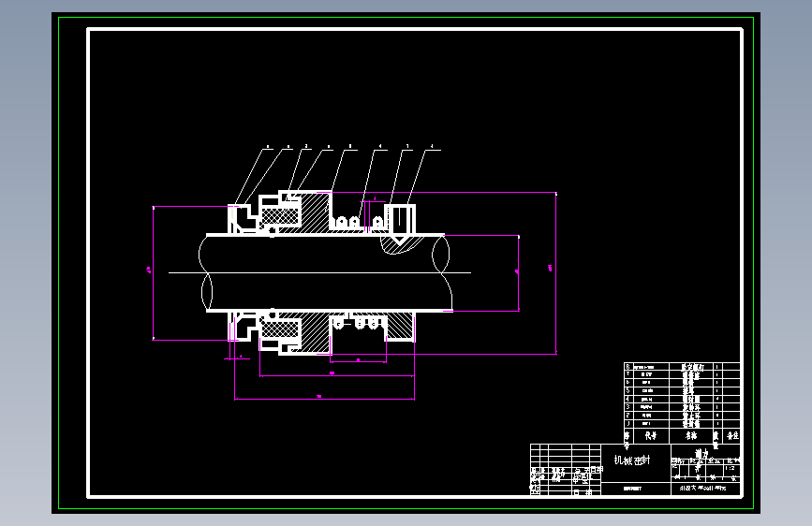
Task: Click the "1:2" scale value
Action: click(x=730, y=468)
